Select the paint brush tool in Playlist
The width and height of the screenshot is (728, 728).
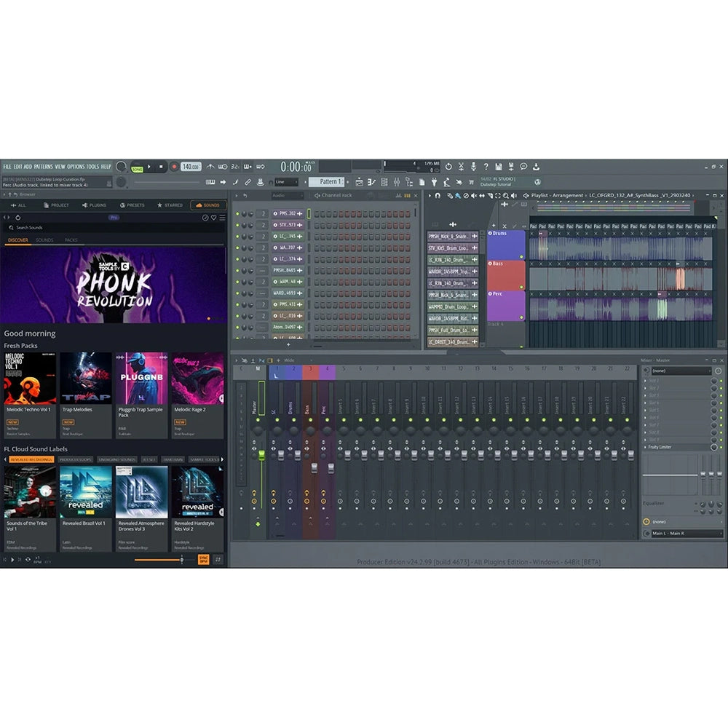(x=458, y=195)
